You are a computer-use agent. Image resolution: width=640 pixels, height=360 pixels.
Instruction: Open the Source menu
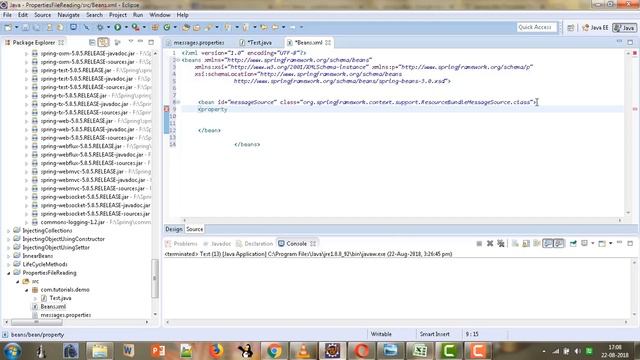tap(42, 15)
